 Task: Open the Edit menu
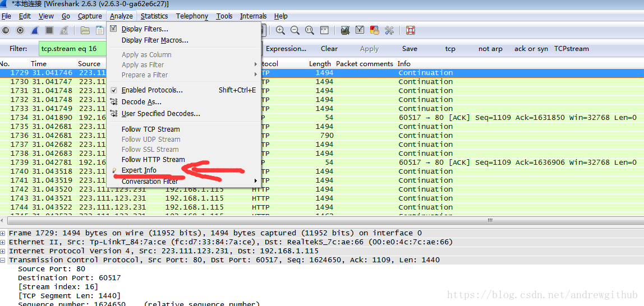coord(25,16)
